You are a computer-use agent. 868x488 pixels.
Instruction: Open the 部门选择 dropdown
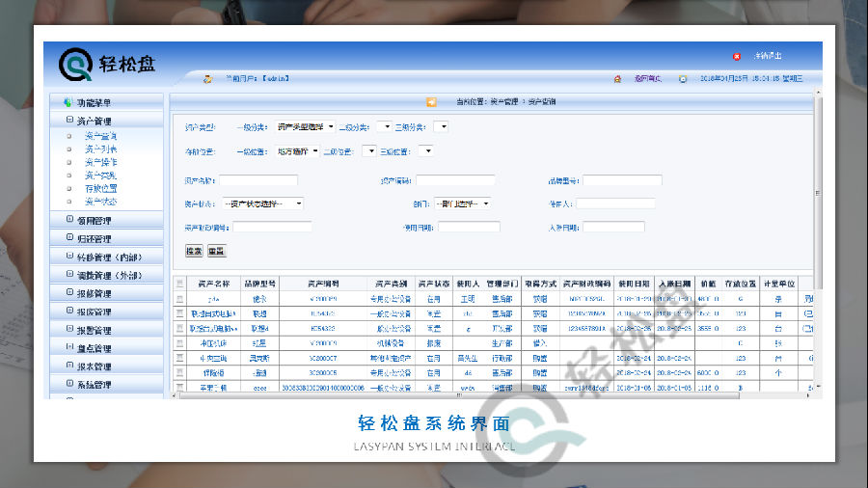[462, 203]
